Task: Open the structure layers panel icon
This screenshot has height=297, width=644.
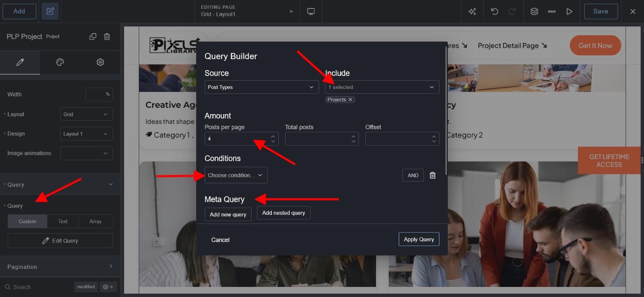Action: tap(534, 11)
